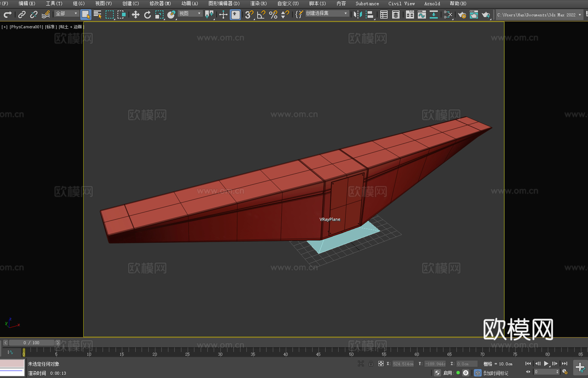588x378 pixels.
Task: Open 渲染(R) menu
Action: tap(259, 3)
